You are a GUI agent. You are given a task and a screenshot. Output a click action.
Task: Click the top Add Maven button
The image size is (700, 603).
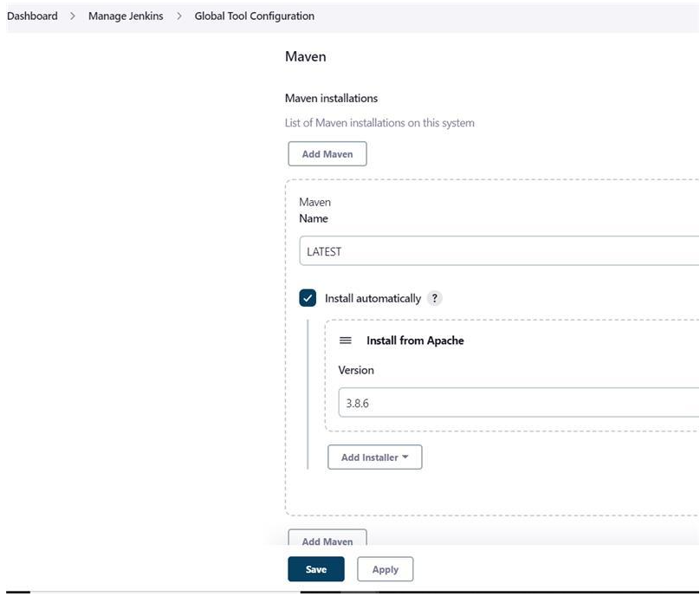point(327,154)
